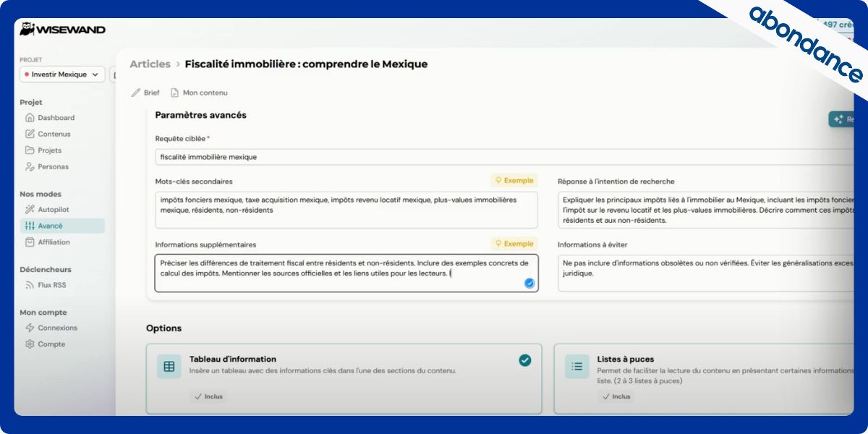The height and width of the screenshot is (434, 868).
Task: Toggle the Tableau d'information option checkmark
Action: 524,360
